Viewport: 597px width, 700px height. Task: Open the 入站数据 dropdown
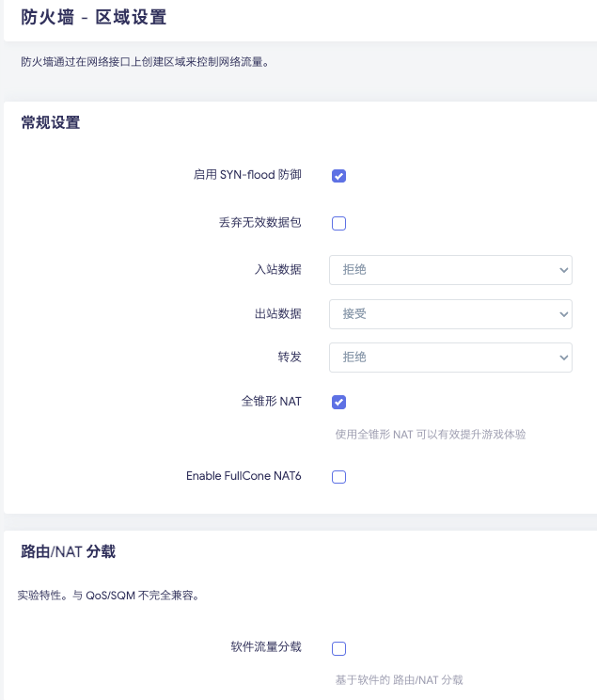450,270
